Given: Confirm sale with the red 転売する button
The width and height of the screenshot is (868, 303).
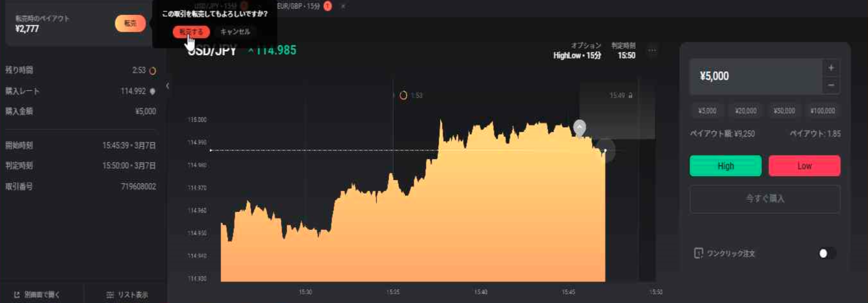Looking at the screenshot, I should point(191,32).
